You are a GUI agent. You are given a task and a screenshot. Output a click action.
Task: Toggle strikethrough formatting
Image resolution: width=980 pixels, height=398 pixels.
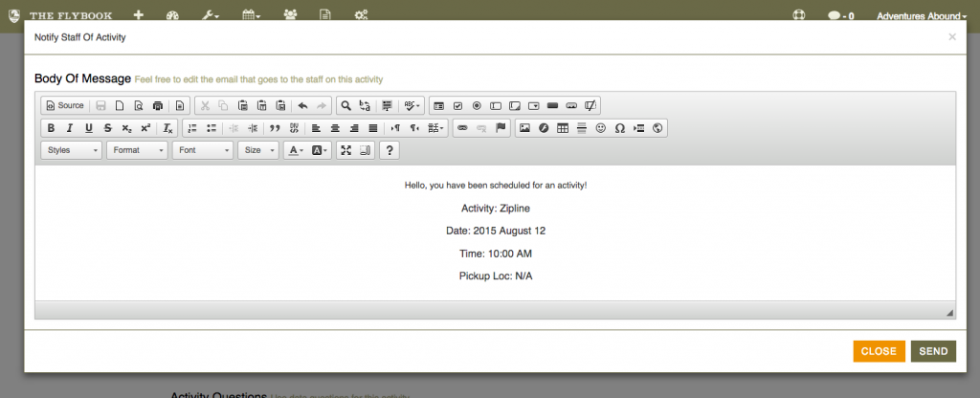coord(107,128)
